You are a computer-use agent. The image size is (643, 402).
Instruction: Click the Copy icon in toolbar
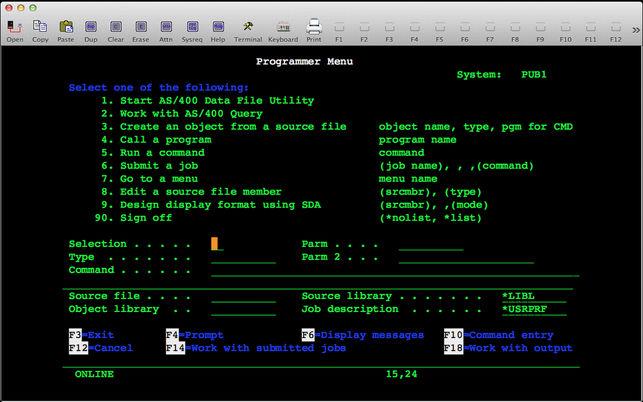[40, 27]
